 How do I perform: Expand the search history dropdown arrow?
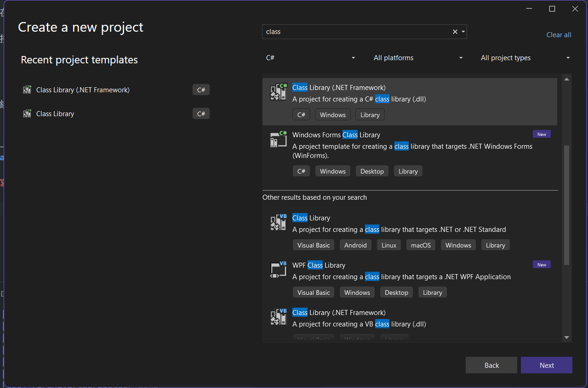[463, 32]
